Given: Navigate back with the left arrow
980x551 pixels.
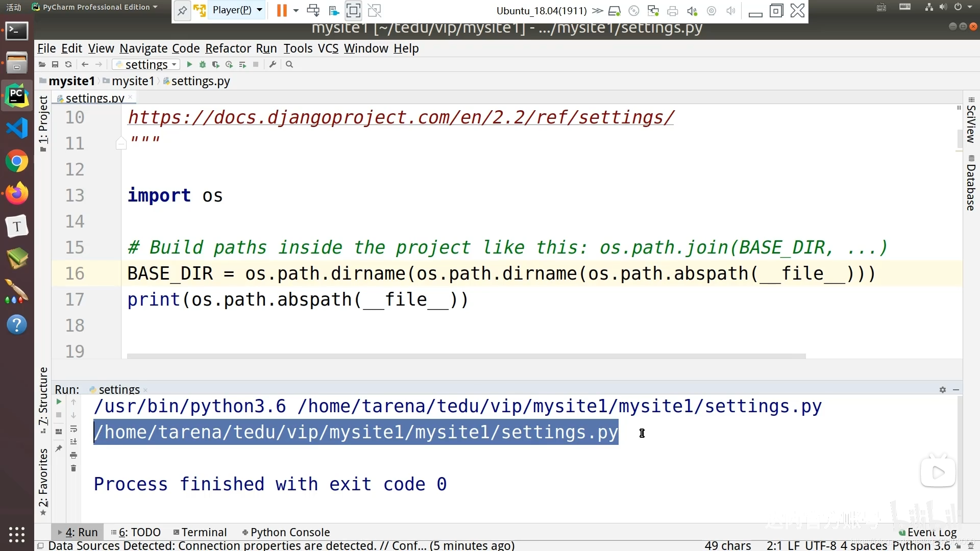Looking at the screenshot, I should 85,65.
